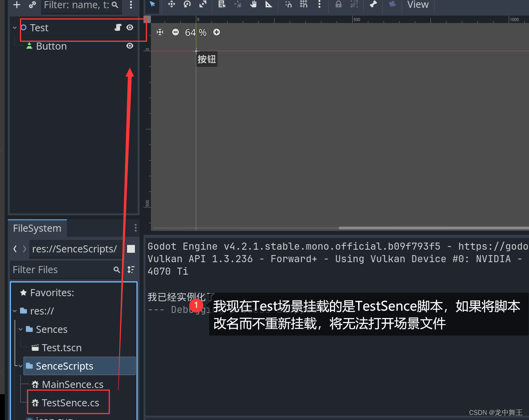
Task: Open the snapping options three-dot menu
Action: tap(319, 4)
